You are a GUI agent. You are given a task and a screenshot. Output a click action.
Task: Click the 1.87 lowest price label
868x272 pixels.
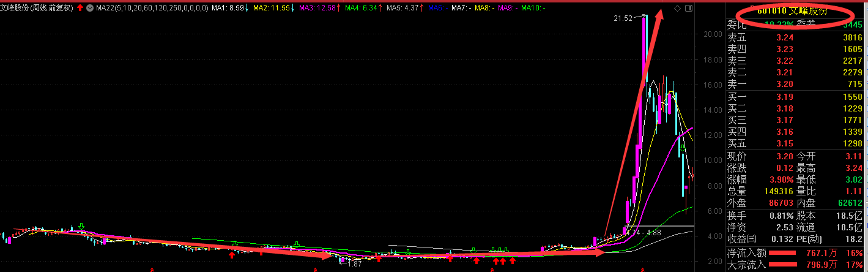pyautogui.click(x=354, y=263)
